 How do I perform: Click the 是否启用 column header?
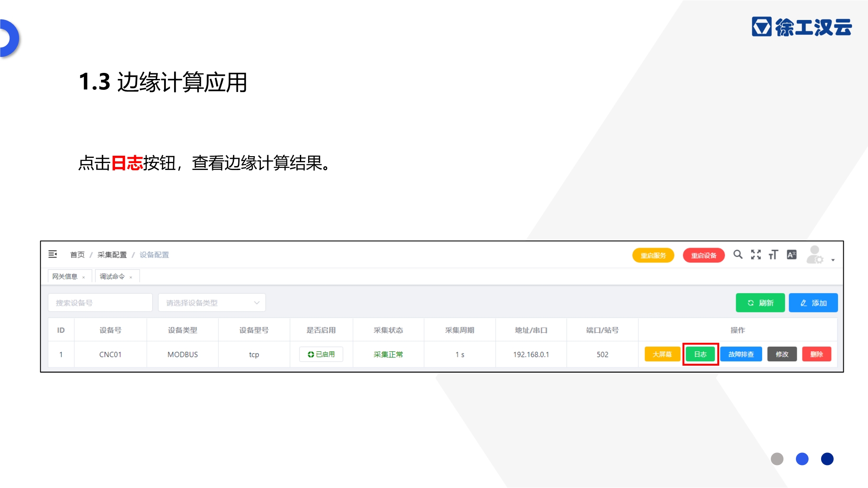(x=321, y=330)
